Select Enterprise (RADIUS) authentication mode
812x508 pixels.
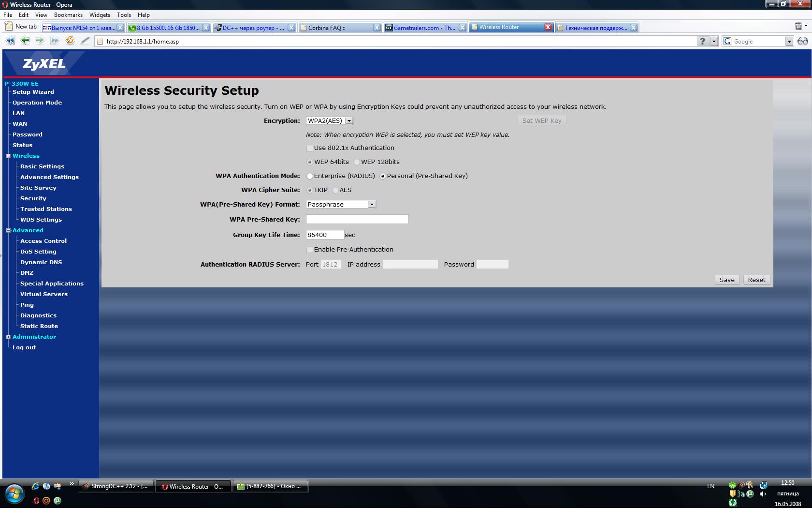point(310,176)
